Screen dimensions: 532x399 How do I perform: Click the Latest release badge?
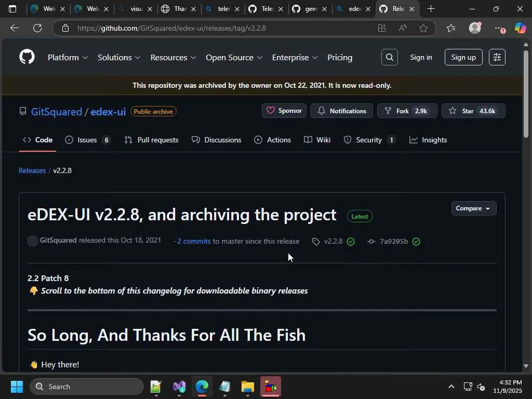pos(360,217)
